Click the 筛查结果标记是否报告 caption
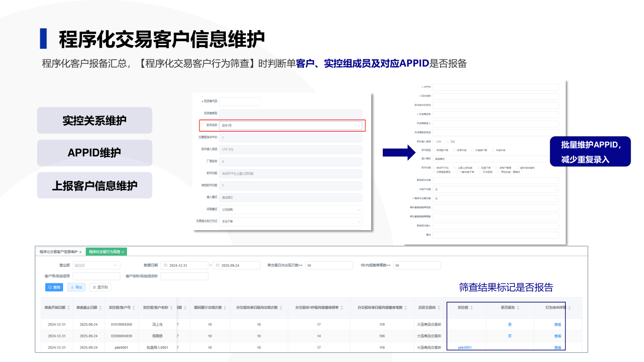 [506, 287]
